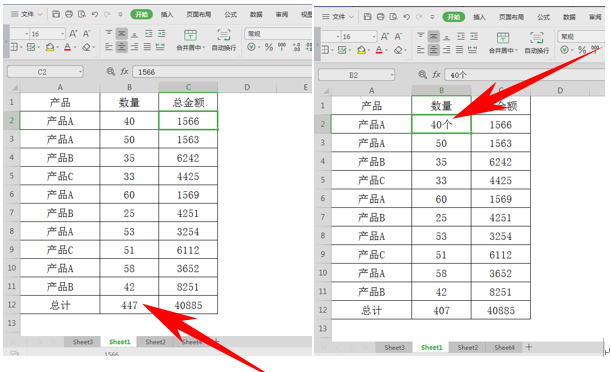611x372 pixels.
Task: Click percent style icon in the left window
Action: click(x=269, y=47)
